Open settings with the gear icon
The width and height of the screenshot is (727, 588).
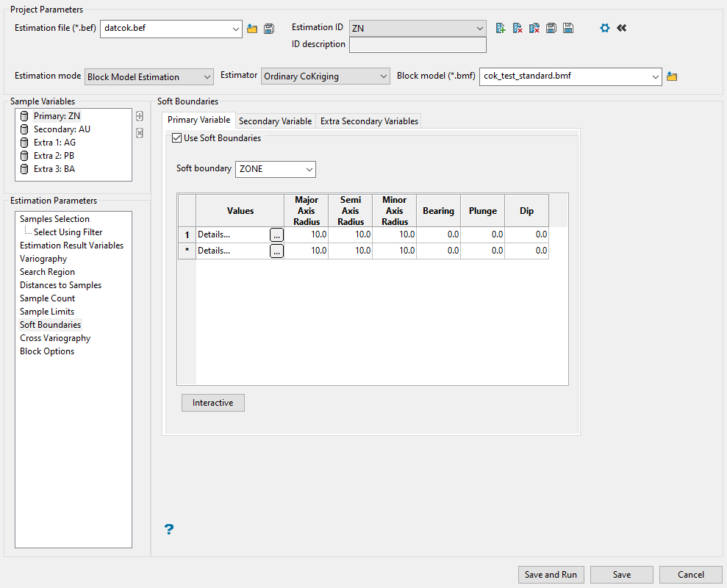(605, 28)
